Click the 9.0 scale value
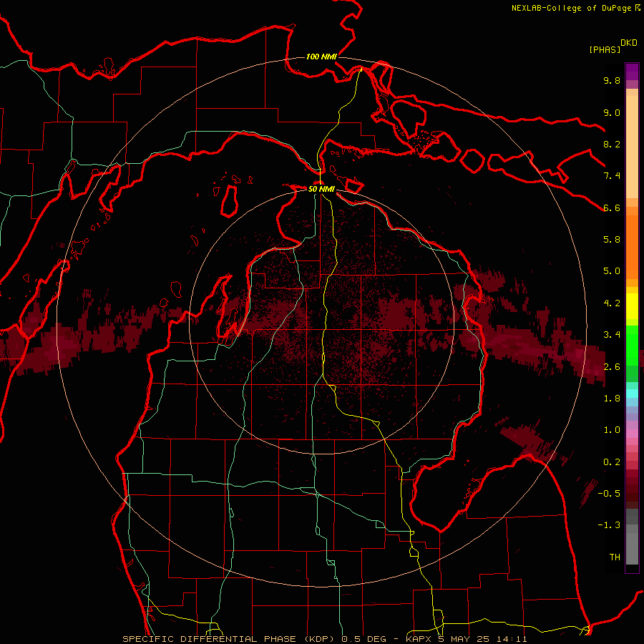The image size is (644, 644). click(612, 112)
